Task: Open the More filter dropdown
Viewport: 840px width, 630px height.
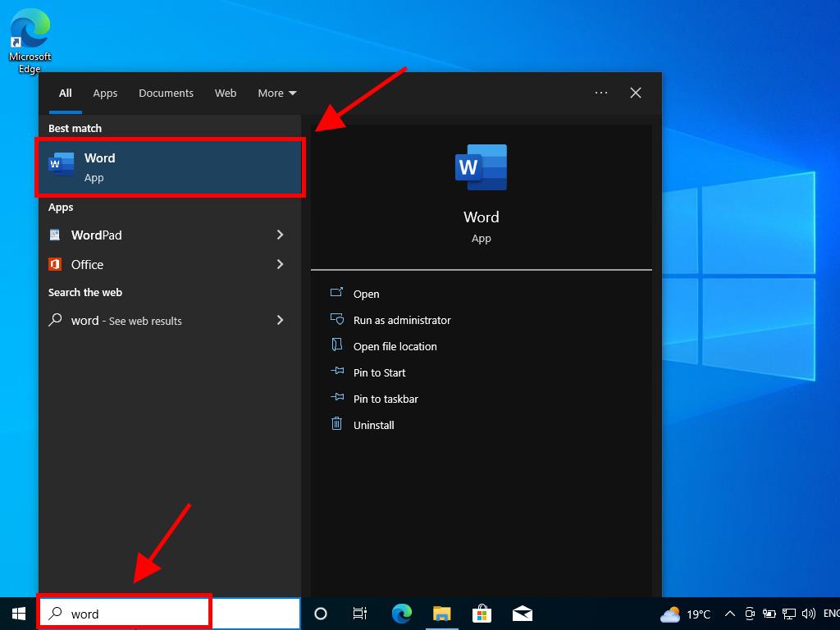Action: pyautogui.click(x=276, y=93)
